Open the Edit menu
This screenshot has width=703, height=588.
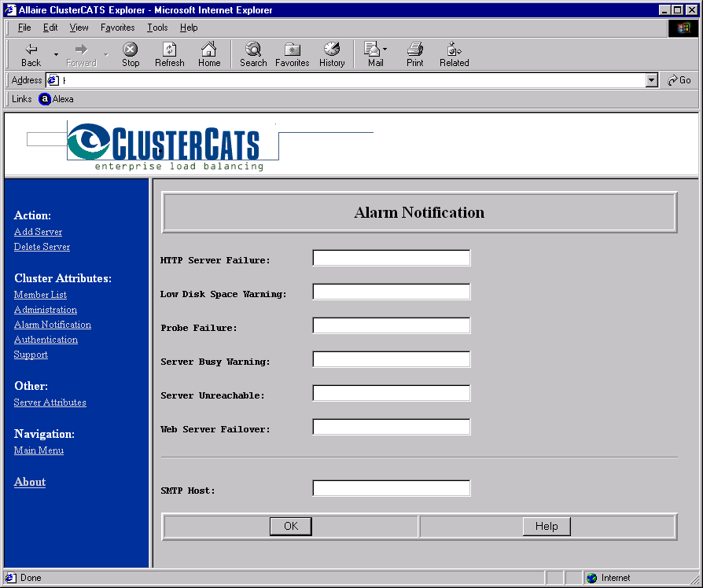[x=50, y=28]
